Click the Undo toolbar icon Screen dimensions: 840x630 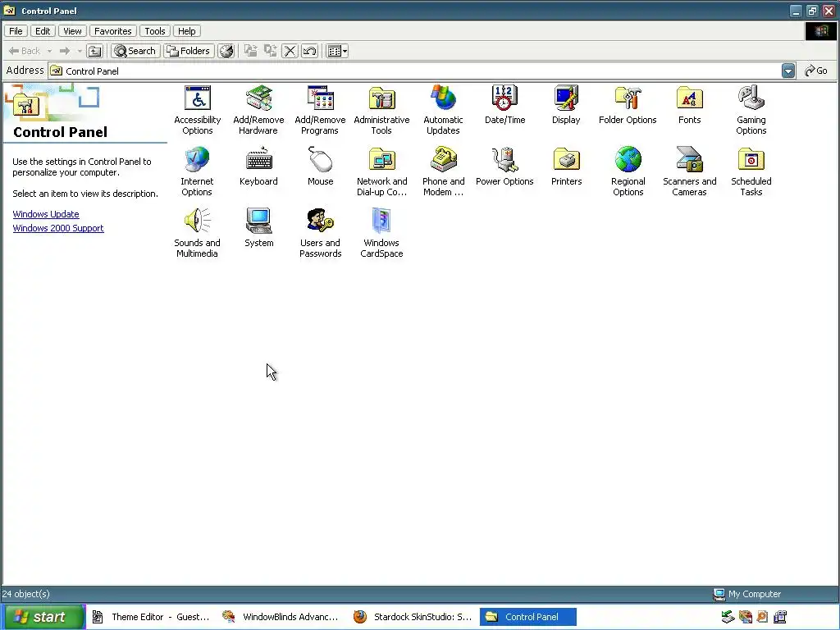[309, 51]
